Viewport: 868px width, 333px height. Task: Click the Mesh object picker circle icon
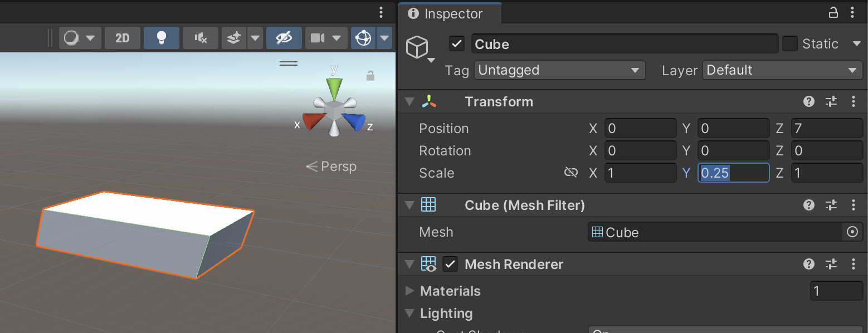[x=852, y=232]
